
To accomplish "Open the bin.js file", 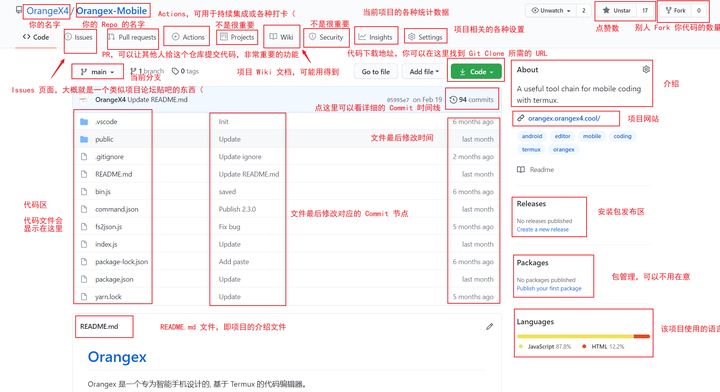I will pos(103,191).
